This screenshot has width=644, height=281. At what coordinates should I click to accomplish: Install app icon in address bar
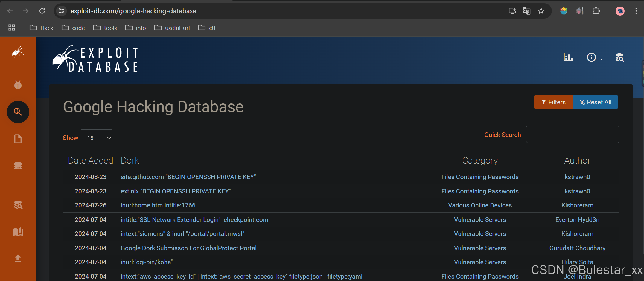512,11
